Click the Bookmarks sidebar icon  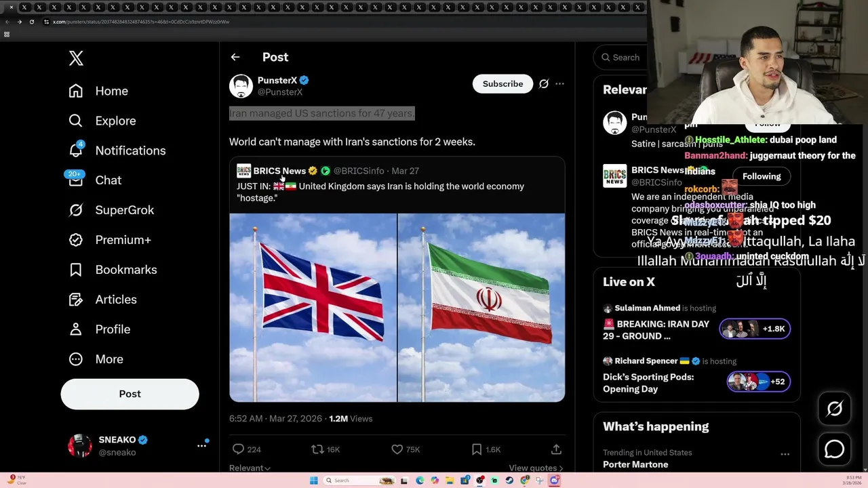pos(75,270)
